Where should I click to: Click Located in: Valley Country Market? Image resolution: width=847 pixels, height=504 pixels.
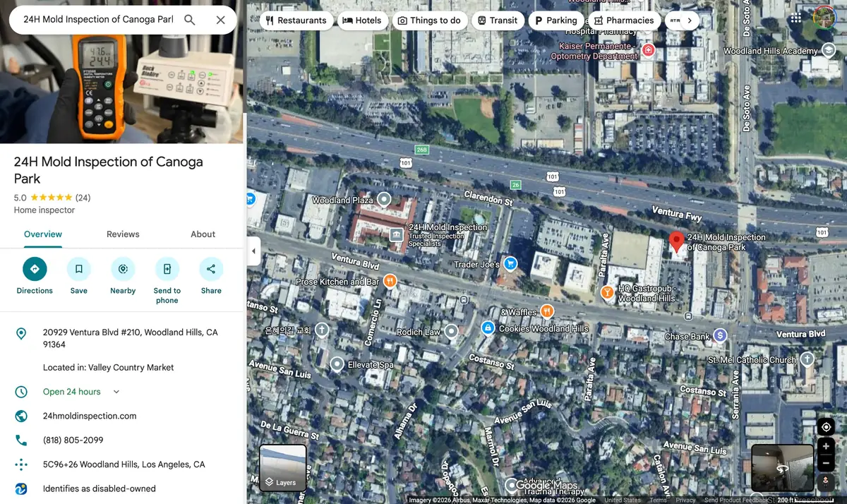pos(109,368)
